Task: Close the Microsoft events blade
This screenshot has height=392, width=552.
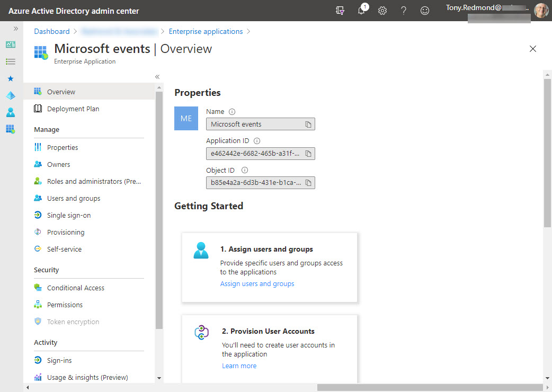Action: point(532,49)
